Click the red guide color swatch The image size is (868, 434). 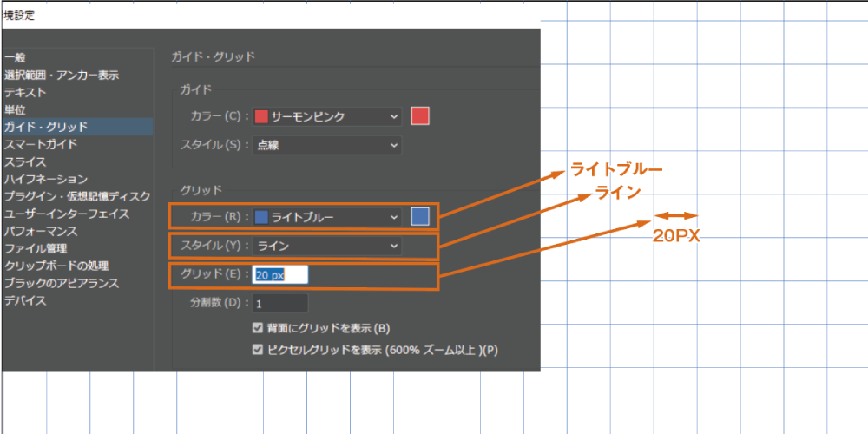pyautogui.click(x=420, y=116)
